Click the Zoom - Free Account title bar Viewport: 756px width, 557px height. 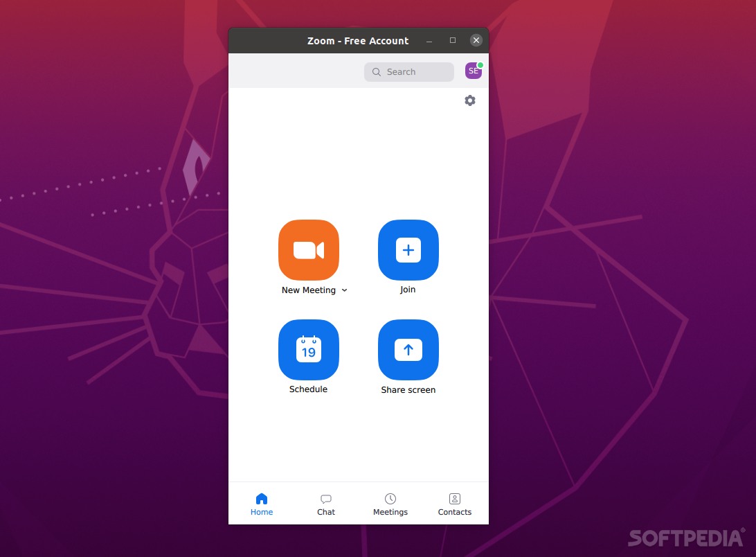(358, 41)
